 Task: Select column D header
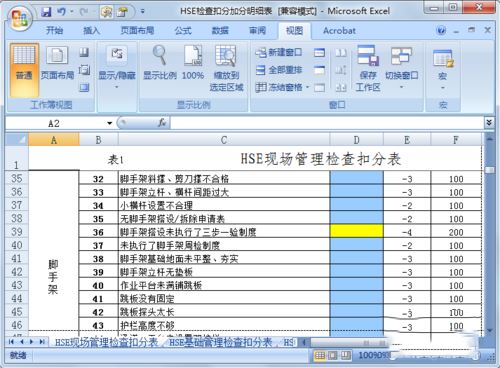(x=356, y=140)
